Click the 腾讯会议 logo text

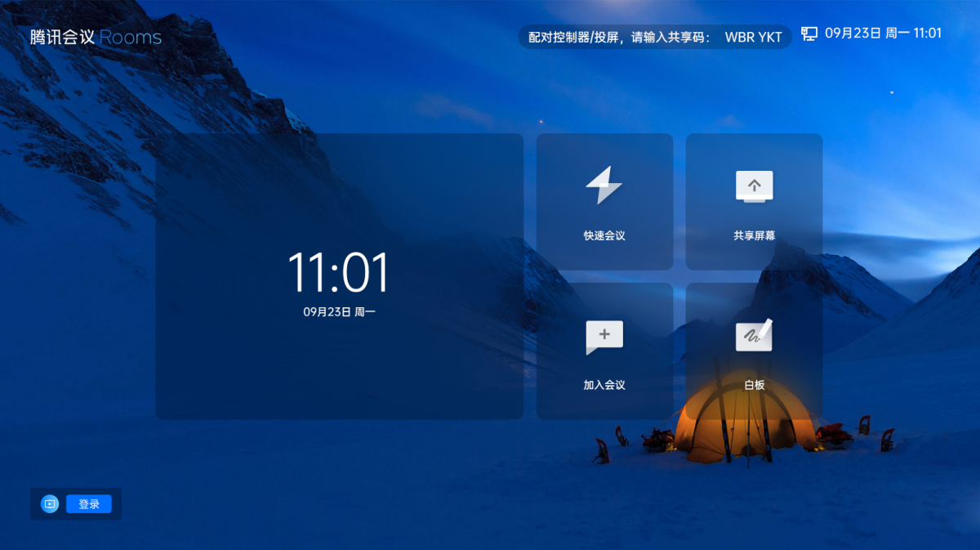click(63, 38)
